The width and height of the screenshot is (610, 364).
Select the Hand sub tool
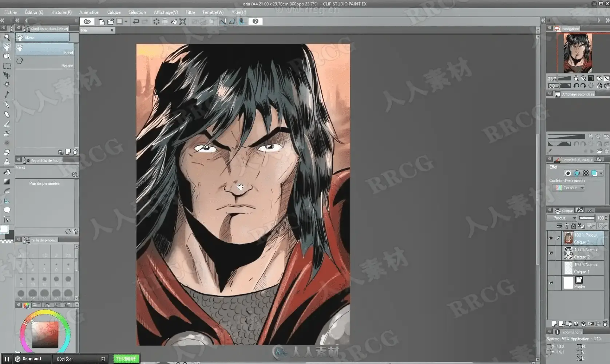coord(44,50)
